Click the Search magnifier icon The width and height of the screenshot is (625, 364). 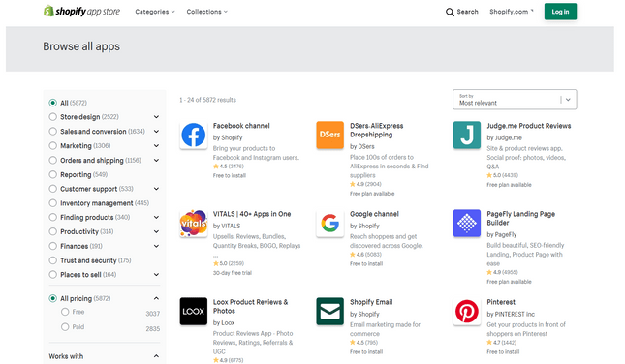[x=450, y=12]
